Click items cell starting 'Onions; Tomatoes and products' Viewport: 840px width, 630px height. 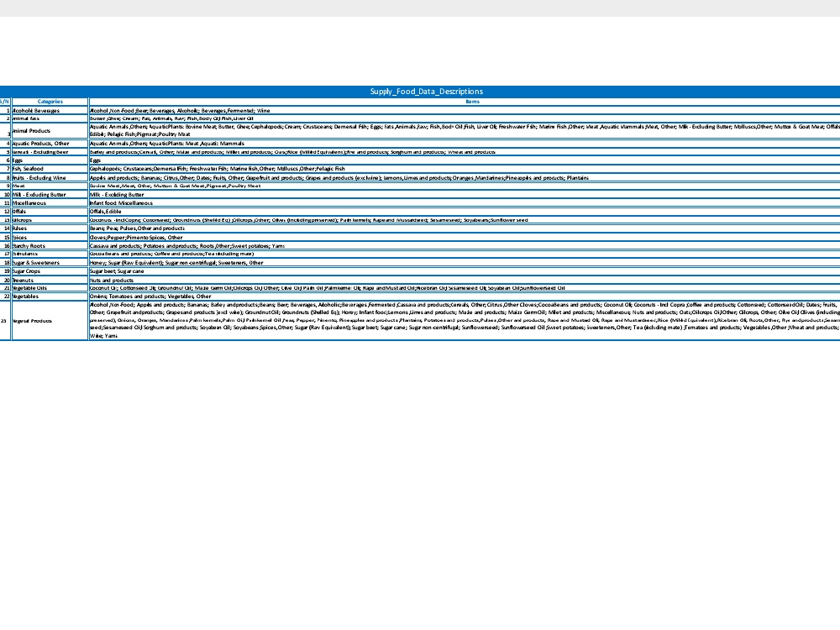point(465,297)
